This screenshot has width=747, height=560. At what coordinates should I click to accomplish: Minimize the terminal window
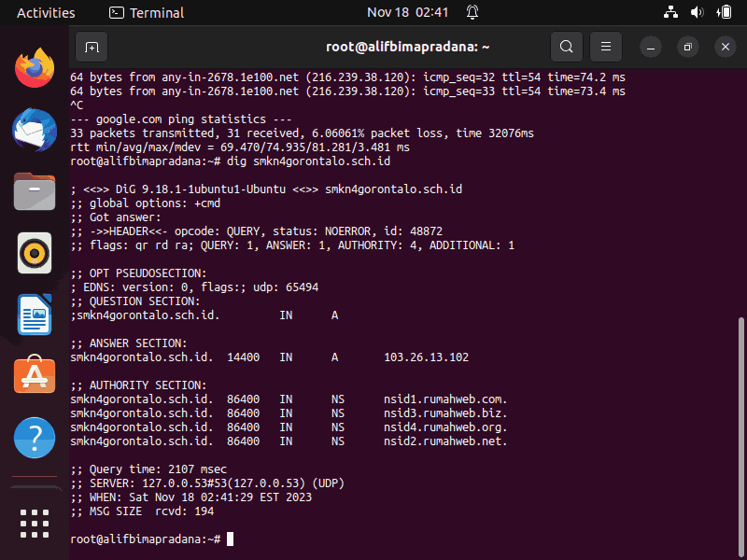651,47
